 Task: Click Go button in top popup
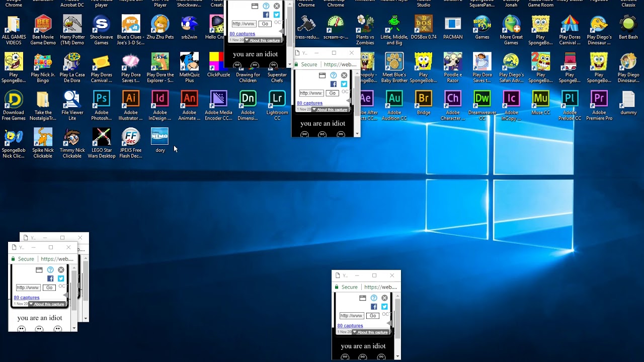tap(265, 24)
